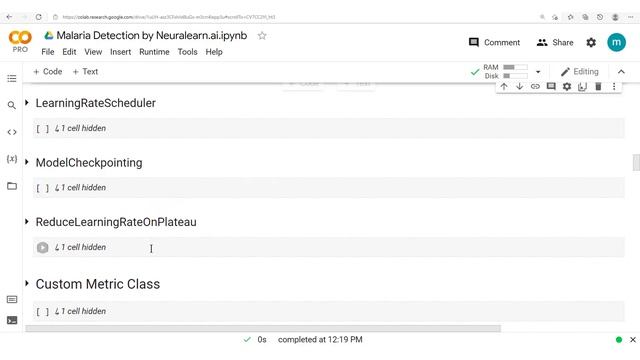
Task: Toggle header visibility with the collapse chevron
Action: pos(621,72)
